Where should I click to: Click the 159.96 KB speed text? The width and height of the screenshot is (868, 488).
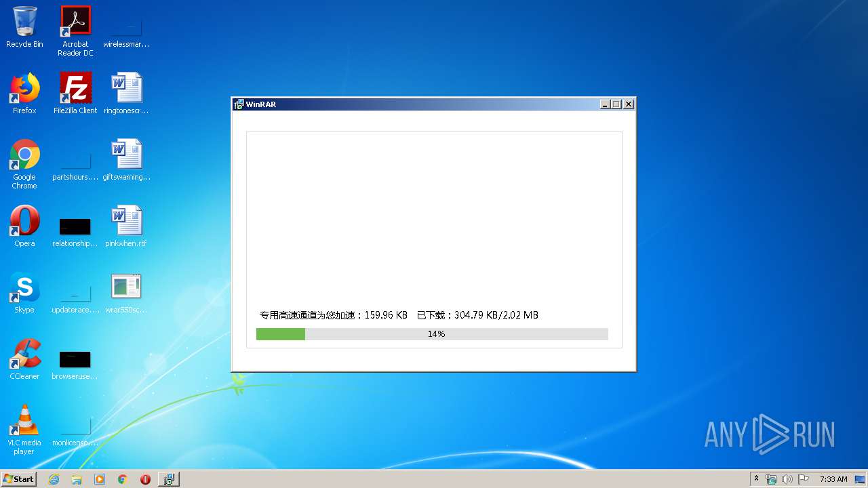point(386,315)
